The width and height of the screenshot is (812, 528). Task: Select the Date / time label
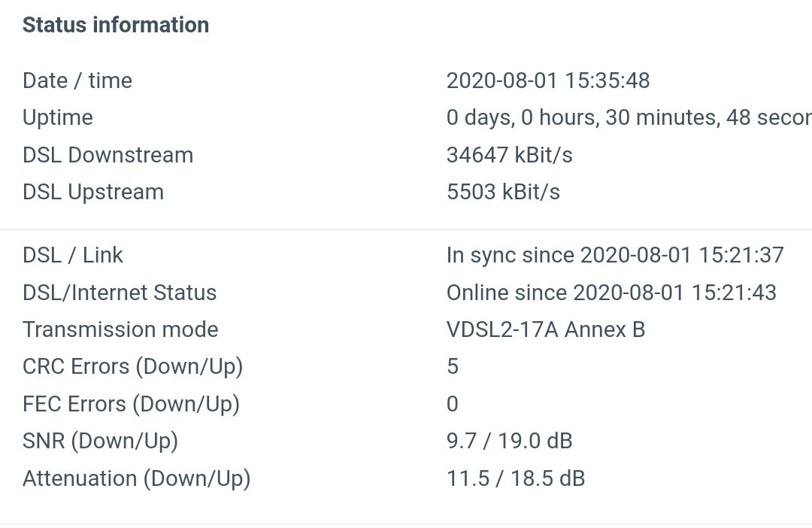77,80
